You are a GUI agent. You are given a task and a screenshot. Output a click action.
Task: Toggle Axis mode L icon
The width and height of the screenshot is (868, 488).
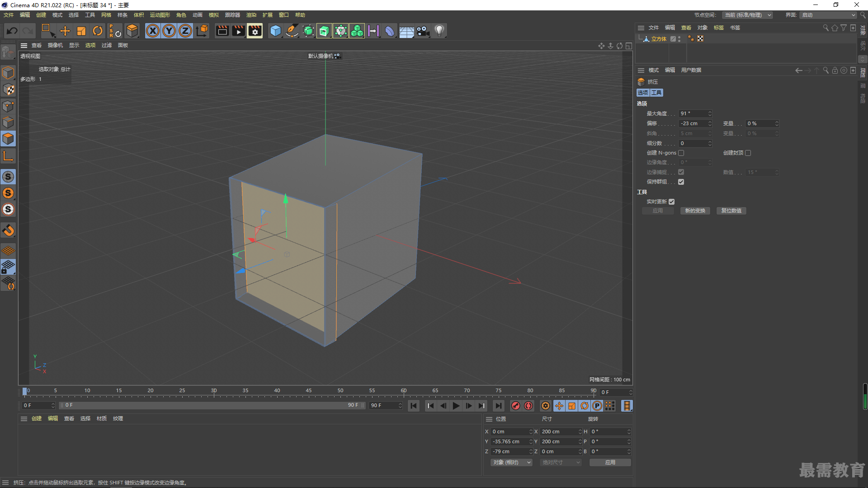8,156
